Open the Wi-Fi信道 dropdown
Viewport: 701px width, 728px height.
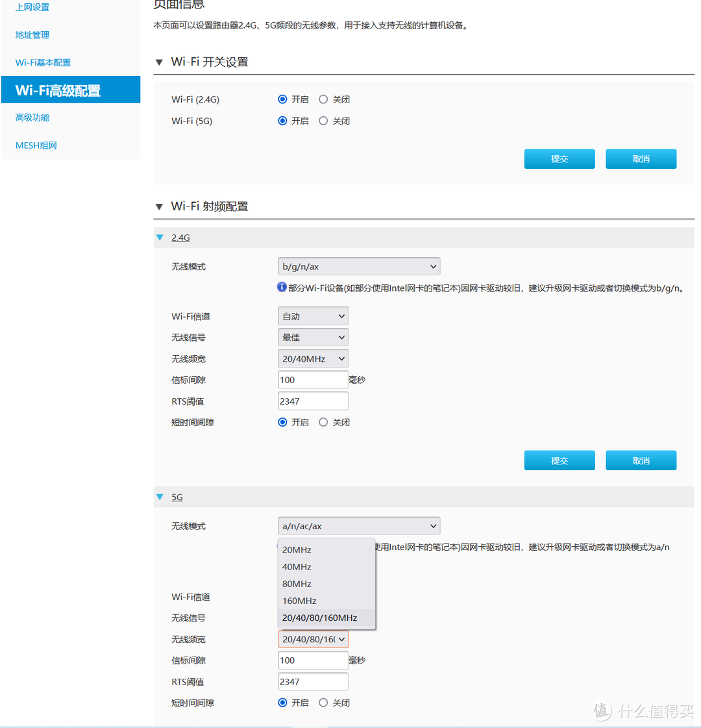click(313, 316)
